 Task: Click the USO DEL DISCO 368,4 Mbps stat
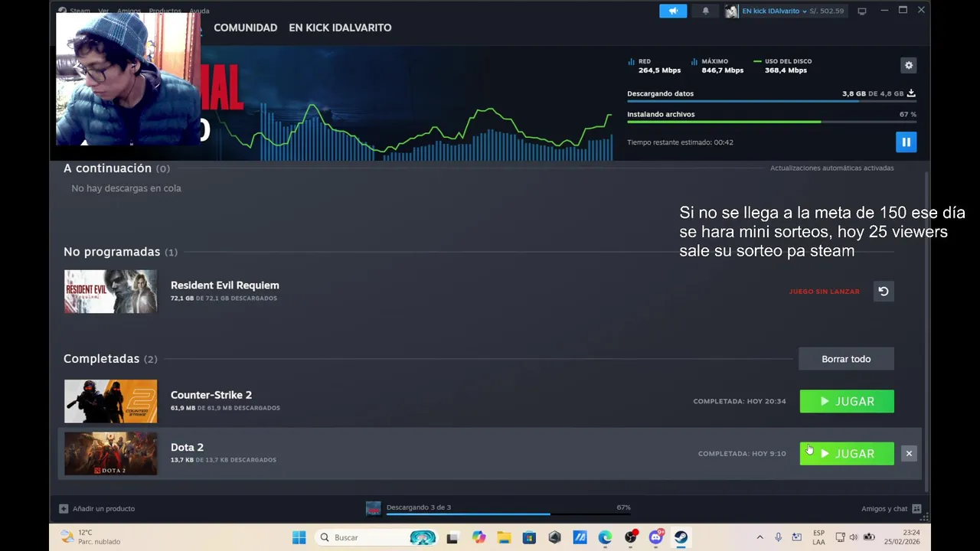click(783, 66)
